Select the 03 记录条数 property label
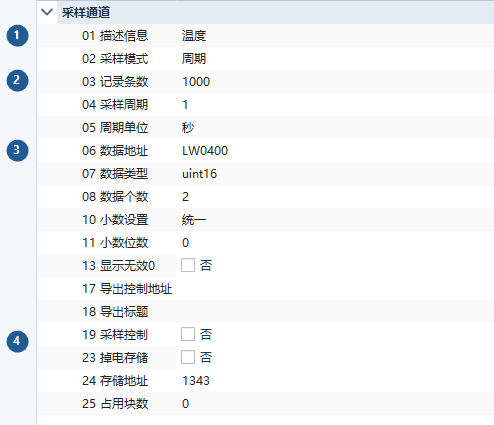 [115, 82]
